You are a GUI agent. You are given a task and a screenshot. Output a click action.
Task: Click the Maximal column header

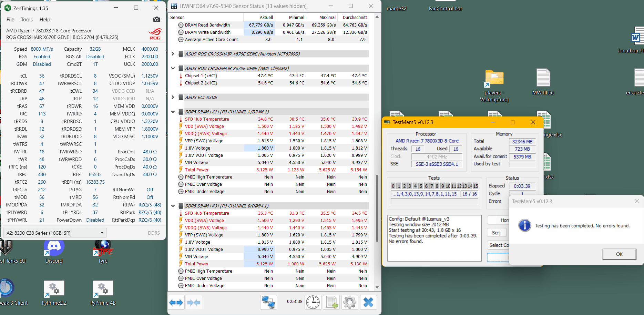[x=322, y=17]
